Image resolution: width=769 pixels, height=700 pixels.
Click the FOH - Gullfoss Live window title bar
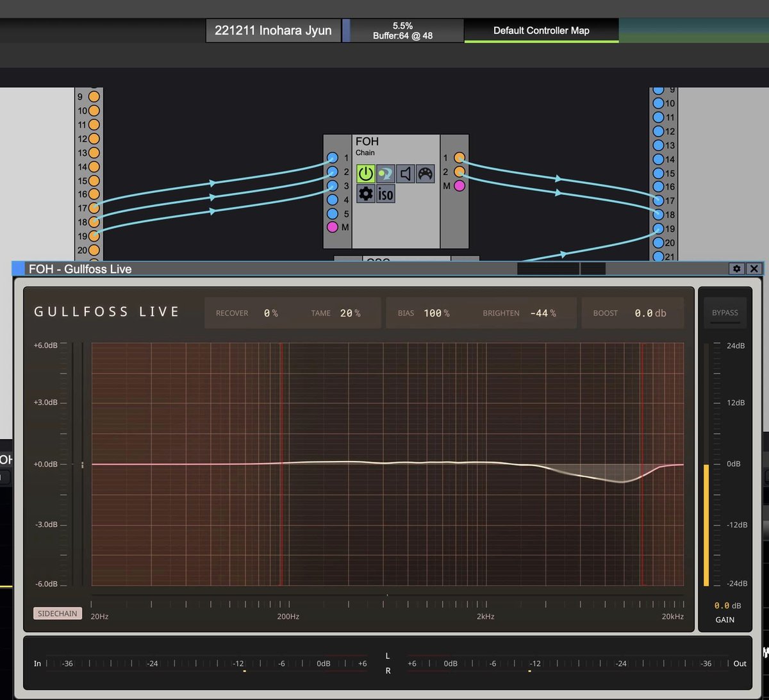coord(378,269)
